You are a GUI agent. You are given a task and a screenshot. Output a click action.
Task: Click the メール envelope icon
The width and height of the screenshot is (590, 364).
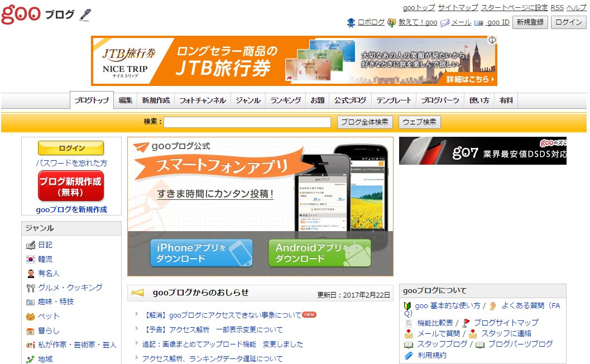[445, 23]
